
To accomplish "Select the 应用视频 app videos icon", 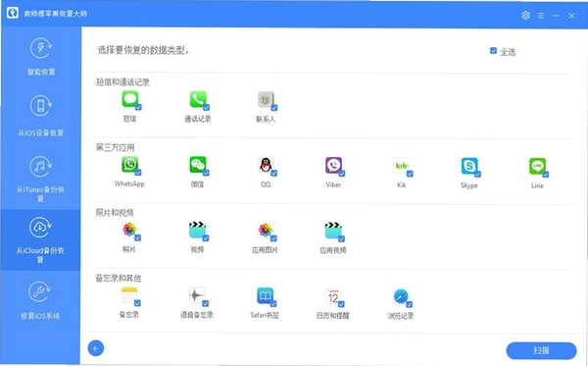I will (x=333, y=231).
